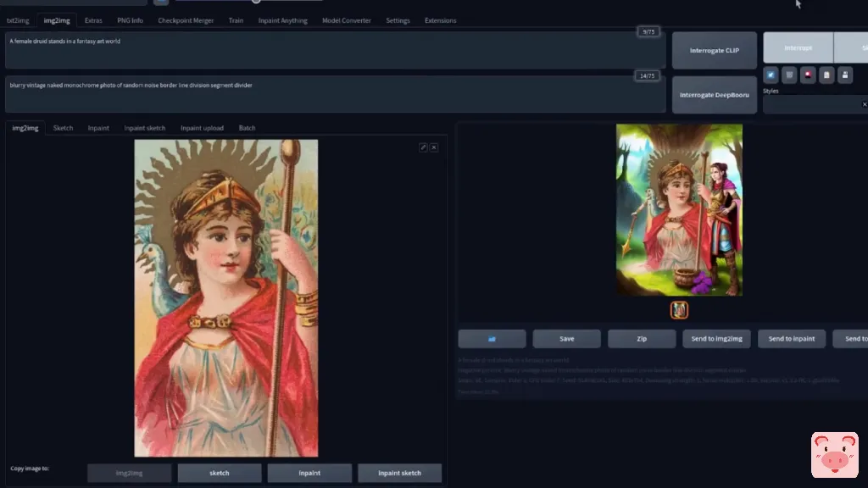Viewport: 868px width, 488px height.
Task: Click the read generation parameters arrow icon
Action: pyautogui.click(x=771, y=75)
